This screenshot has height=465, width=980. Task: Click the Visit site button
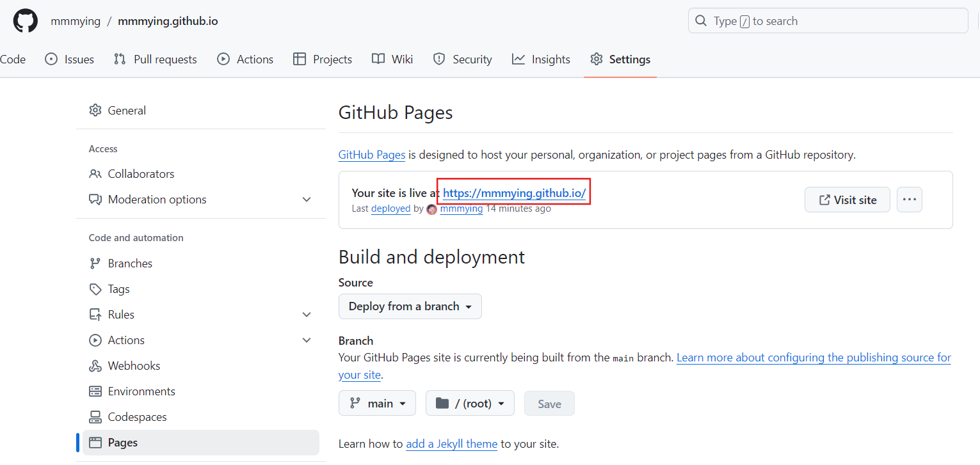tap(847, 200)
